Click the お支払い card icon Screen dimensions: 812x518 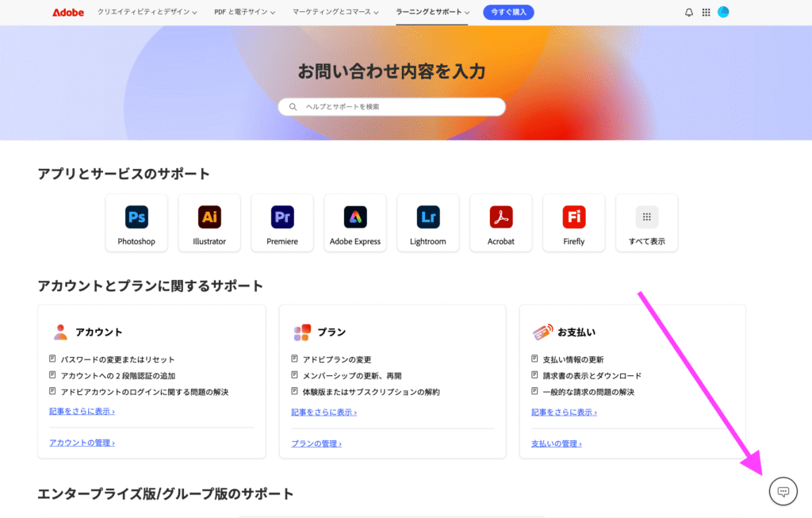[x=542, y=332]
